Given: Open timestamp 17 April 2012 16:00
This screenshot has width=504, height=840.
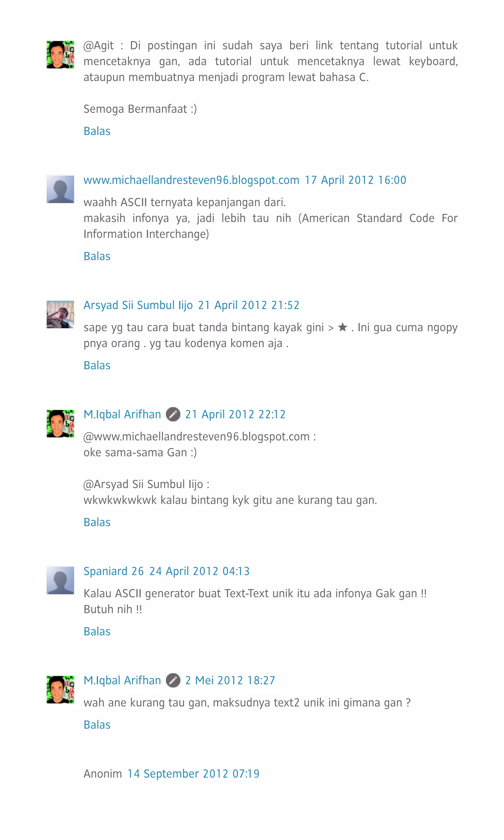Looking at the screenshot, I should pyautogui.click(x=356, y=180).
